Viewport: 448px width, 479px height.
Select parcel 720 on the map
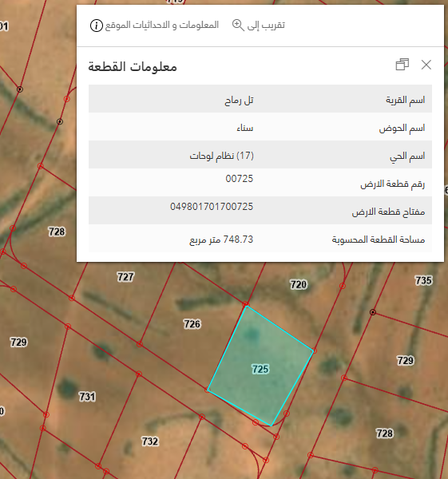298,285
